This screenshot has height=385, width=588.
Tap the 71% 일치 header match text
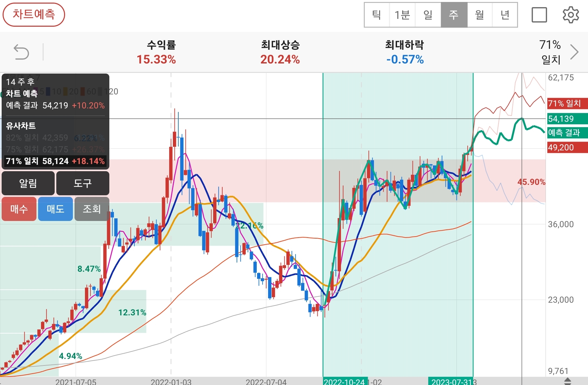click(x=550, y=52)
